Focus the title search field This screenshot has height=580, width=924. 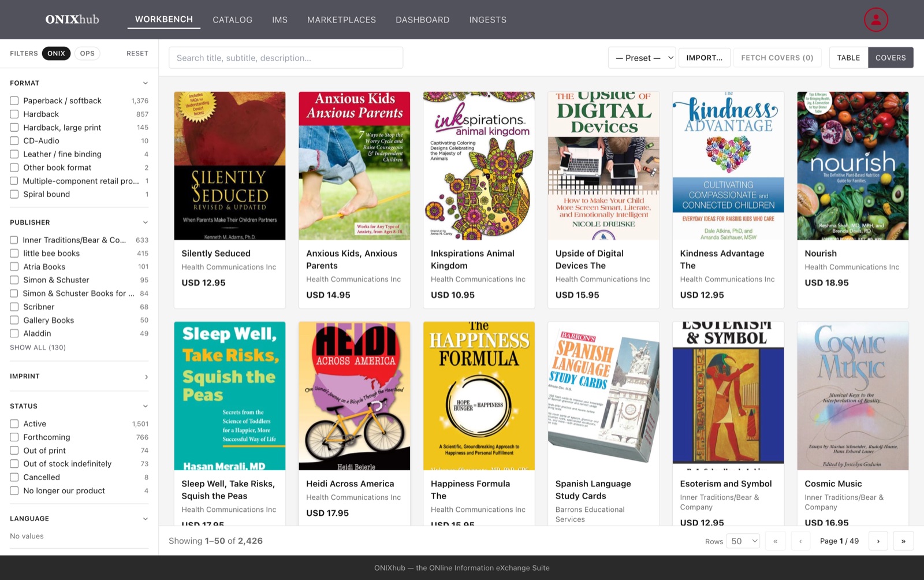(286, 58)
